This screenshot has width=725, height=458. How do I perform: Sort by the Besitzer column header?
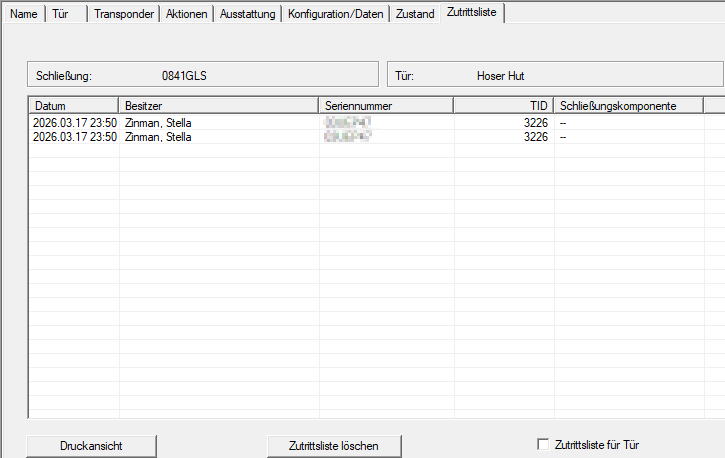(x=219, y=105)
